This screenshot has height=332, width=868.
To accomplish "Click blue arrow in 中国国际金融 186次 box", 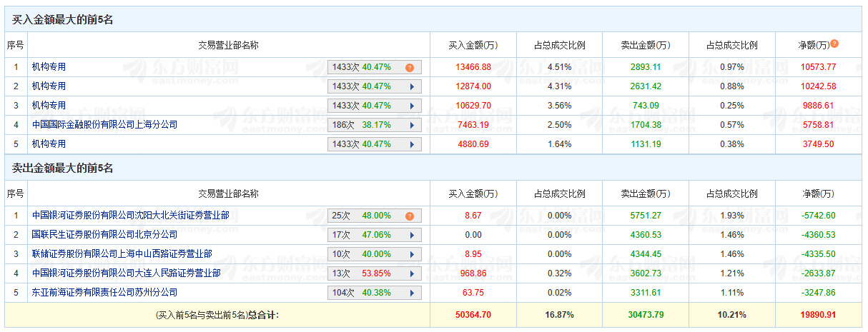I will click(x=412, y=125).
